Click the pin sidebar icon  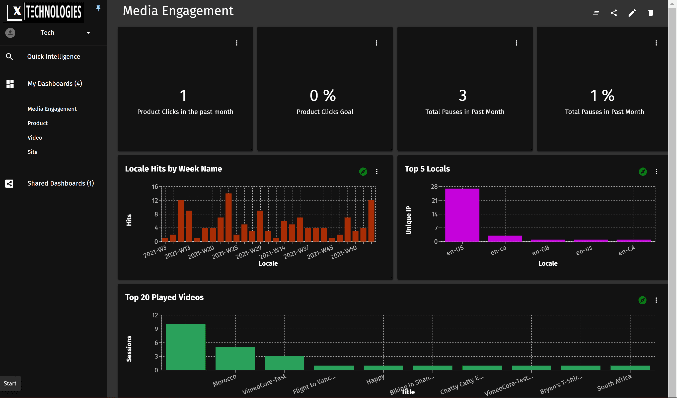tap(98, 8)
